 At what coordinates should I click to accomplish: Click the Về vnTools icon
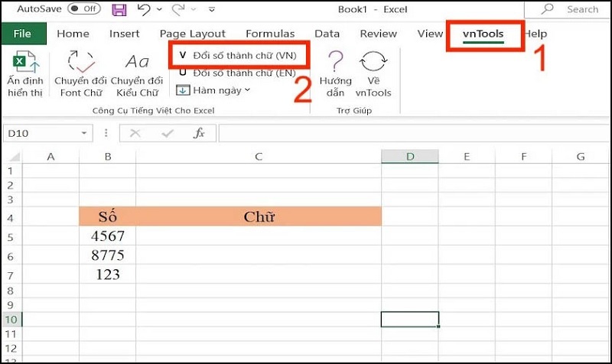(373, 64)
